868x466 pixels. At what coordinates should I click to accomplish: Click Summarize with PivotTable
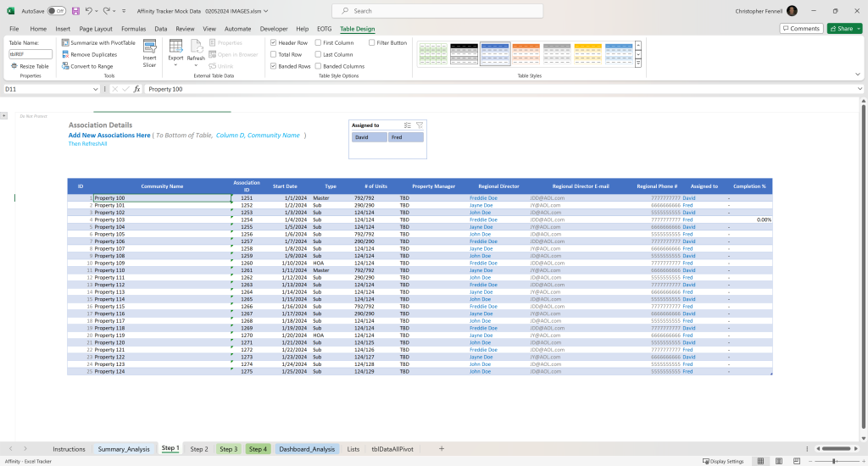[x=98, y=42]
